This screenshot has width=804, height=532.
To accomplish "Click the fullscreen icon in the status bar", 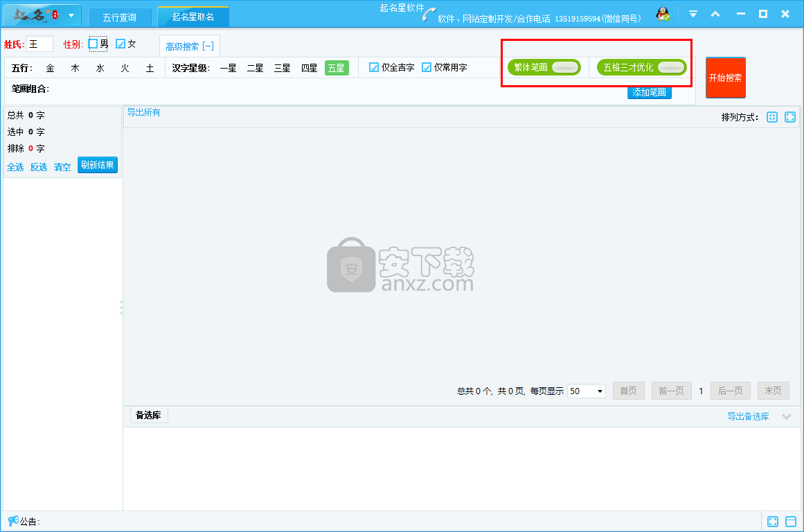I will (x=773, y=522).
